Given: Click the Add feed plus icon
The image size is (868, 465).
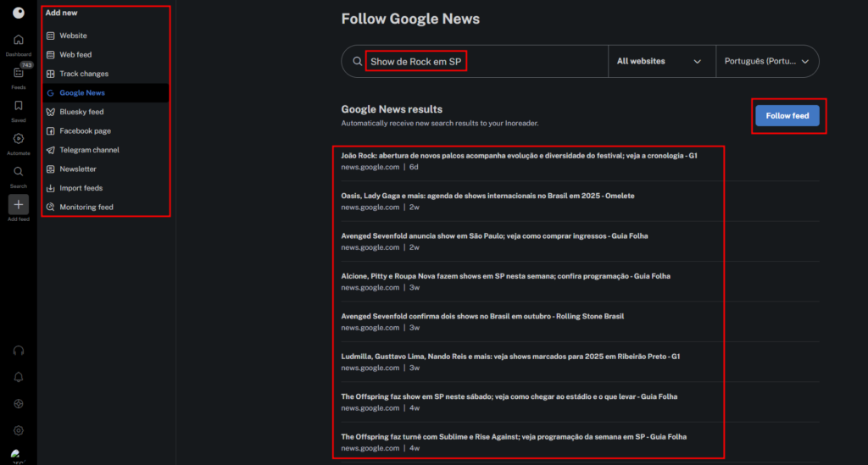Looking at the screenshot, I should 19,205.
